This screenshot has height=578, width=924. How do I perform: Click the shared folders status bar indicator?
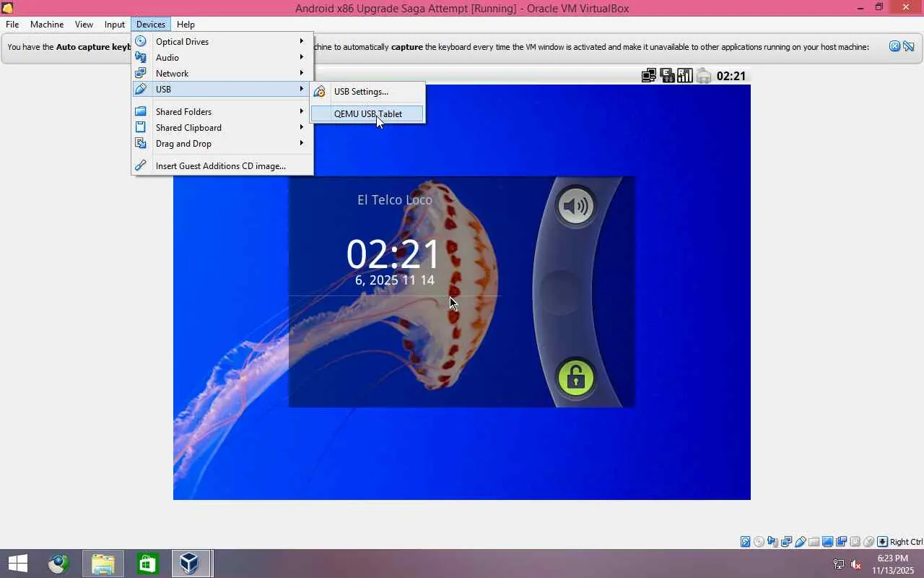click(814, 542)
